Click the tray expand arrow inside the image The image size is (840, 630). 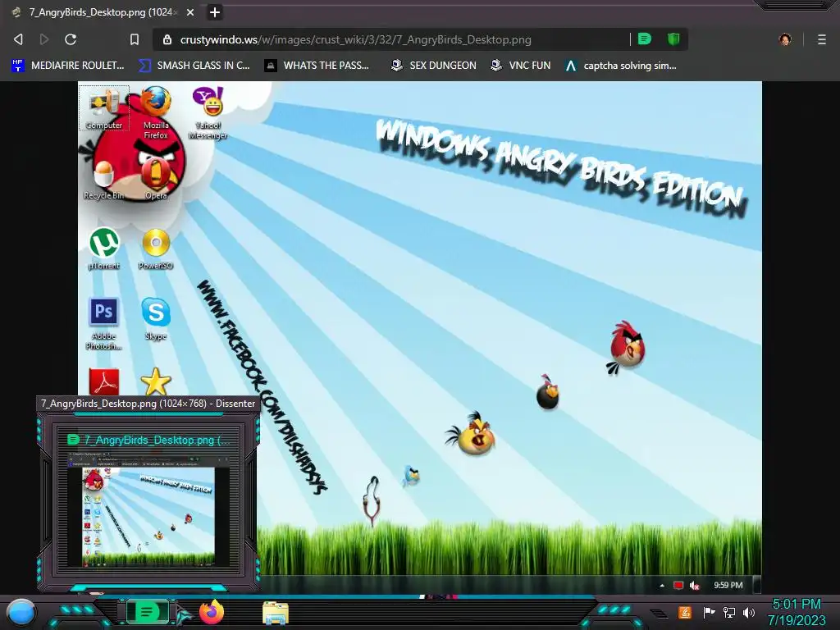point(662,586)
